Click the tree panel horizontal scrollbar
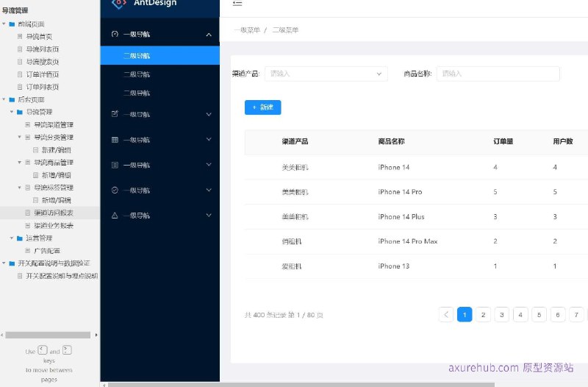This screenshot has width=588, height=387. coord(48,335)
